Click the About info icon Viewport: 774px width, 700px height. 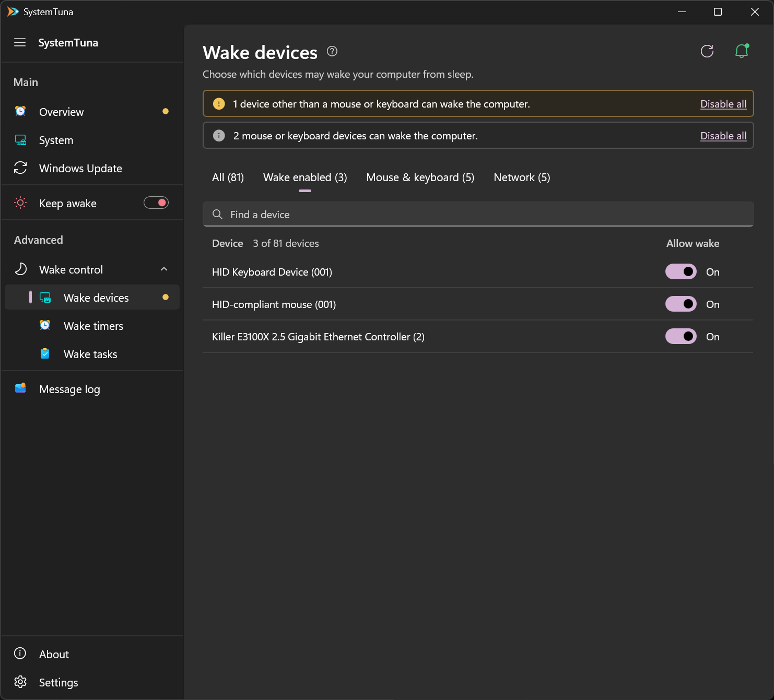20,654
